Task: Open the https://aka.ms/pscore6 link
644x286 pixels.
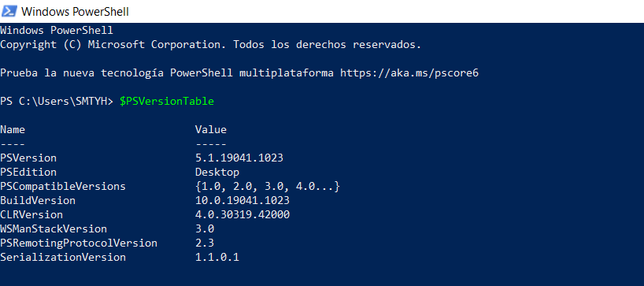Action: (409, 73)
